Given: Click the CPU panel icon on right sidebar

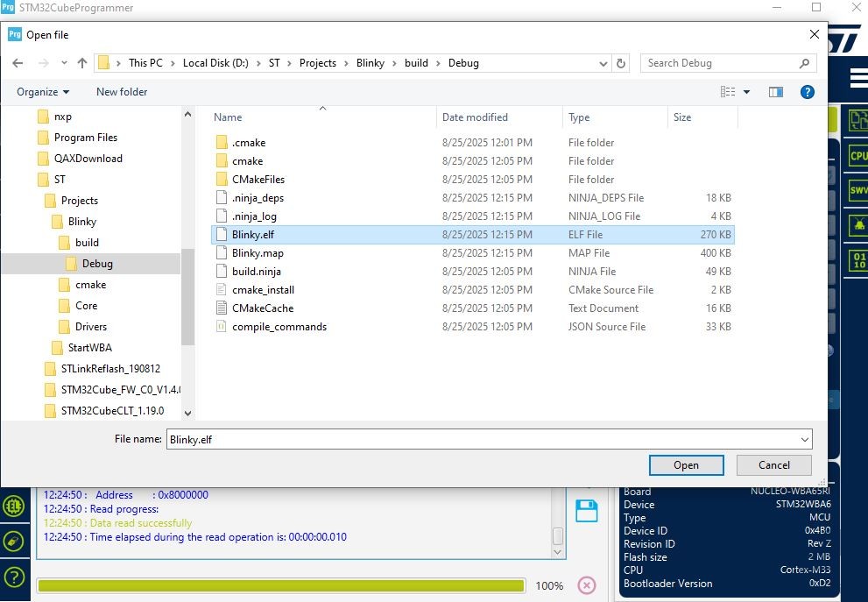Looking at the screenshot, I should pos(858,156).
